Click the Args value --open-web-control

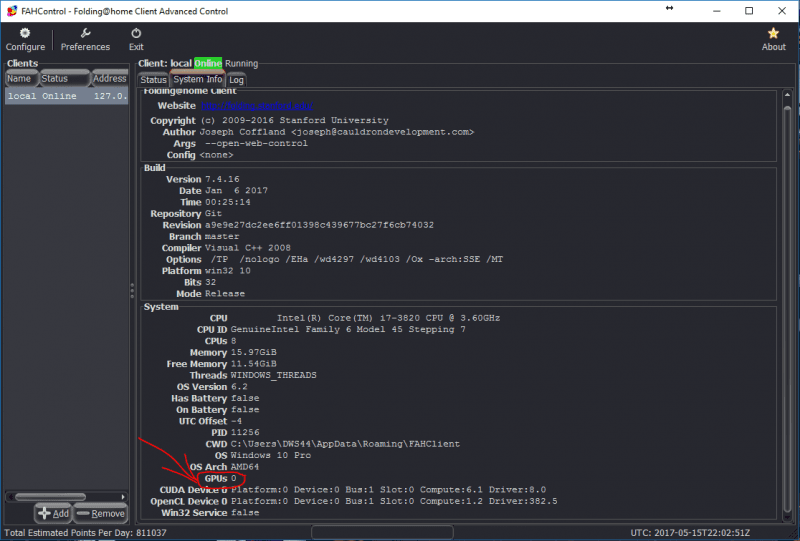(257, 143)
